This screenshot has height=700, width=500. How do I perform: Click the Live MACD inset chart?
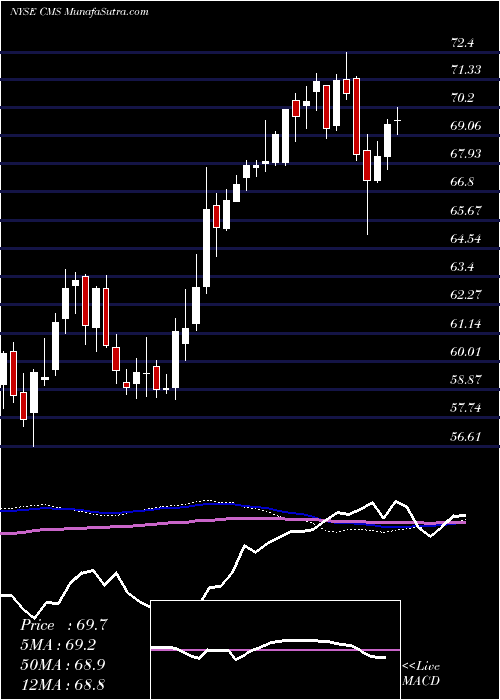(276, 650)
